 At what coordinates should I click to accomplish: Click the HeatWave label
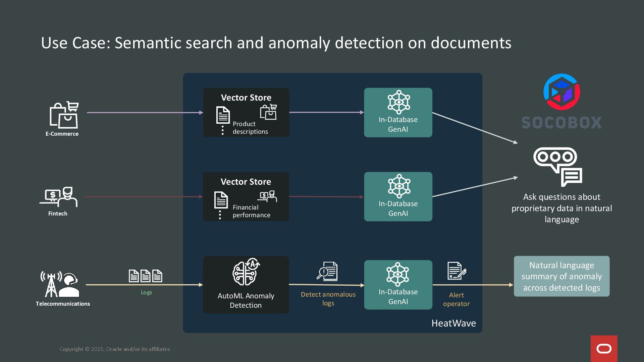[453, 323]
